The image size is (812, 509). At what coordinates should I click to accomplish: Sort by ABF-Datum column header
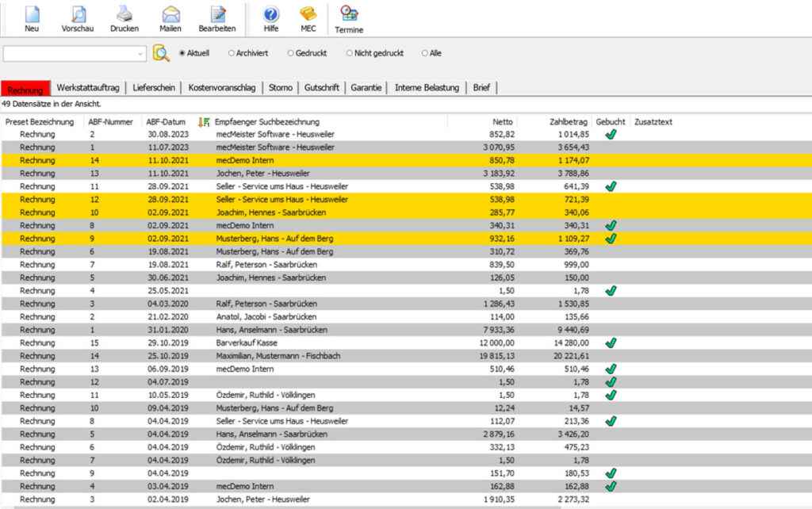(166, 122)
